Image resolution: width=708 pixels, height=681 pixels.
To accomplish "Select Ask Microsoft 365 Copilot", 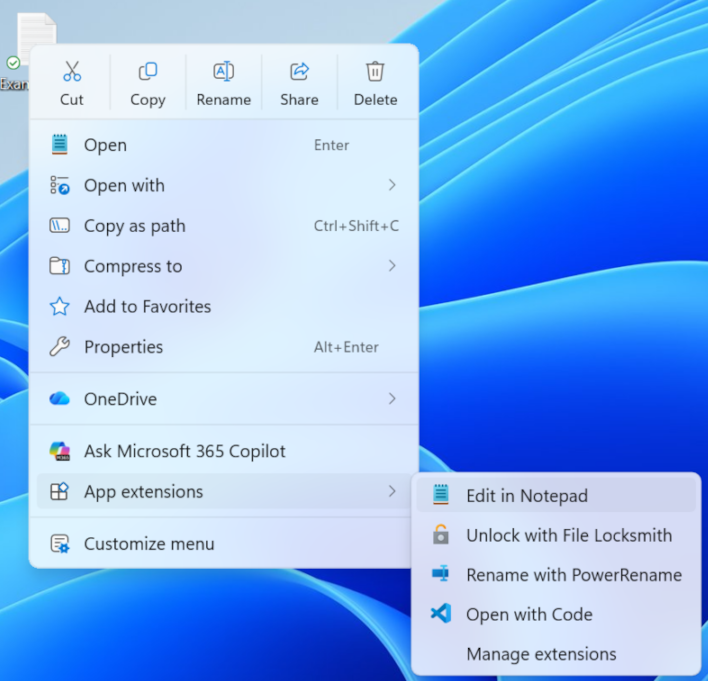I will pyautogui.click(x=224, y=451).
